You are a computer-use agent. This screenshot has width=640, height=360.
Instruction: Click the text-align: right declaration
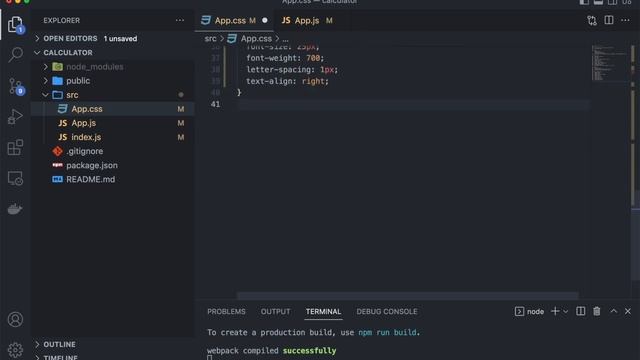pos(287,81)
